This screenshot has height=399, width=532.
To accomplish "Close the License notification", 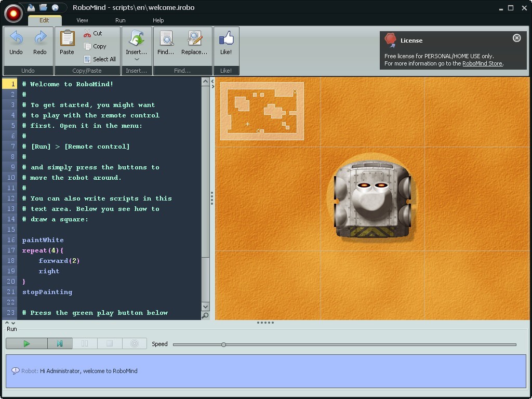I will pos(516,38).
